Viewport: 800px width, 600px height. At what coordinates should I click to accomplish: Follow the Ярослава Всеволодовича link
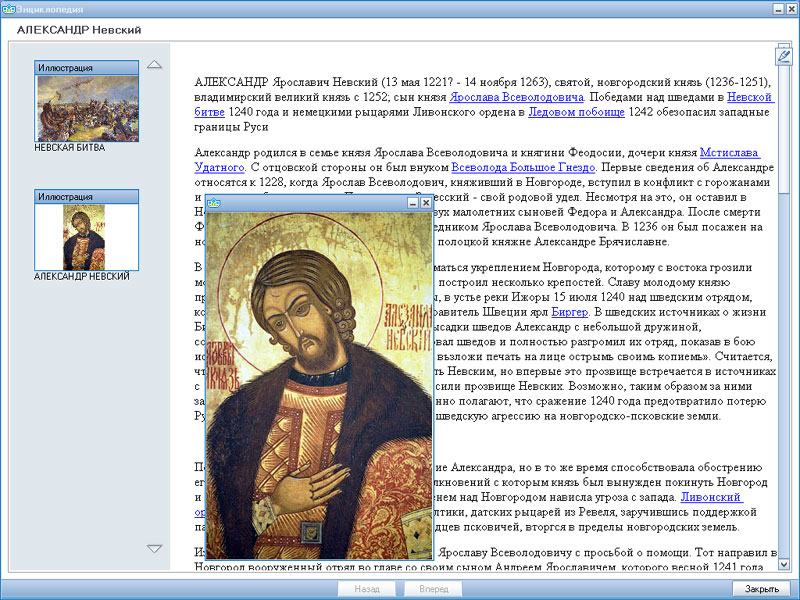516,97
